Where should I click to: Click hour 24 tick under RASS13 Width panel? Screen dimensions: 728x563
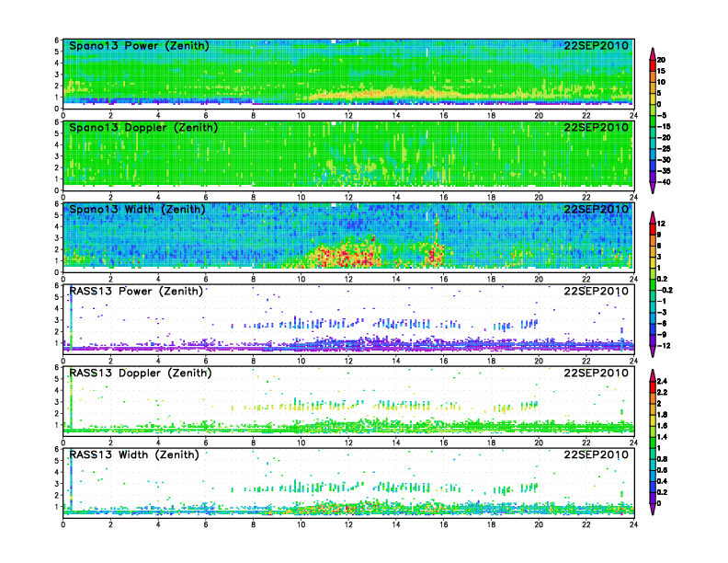click(633, 524)
